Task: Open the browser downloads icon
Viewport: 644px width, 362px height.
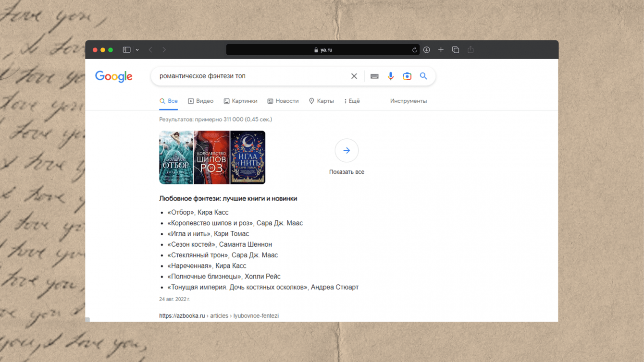Action: [427, 50]
